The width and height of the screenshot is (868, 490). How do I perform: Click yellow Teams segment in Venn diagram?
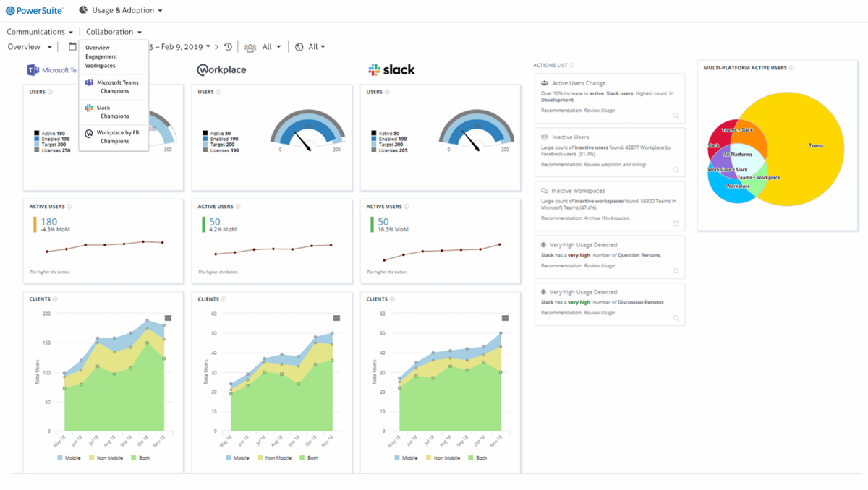816,145
